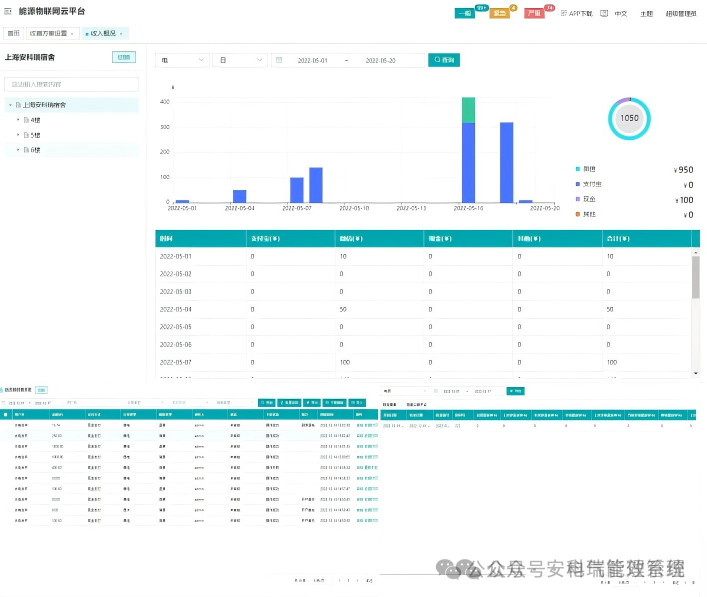Click the blue bar at 2022-05-04
The height and width of the screenshot is (597, 707).
point(239,197)
